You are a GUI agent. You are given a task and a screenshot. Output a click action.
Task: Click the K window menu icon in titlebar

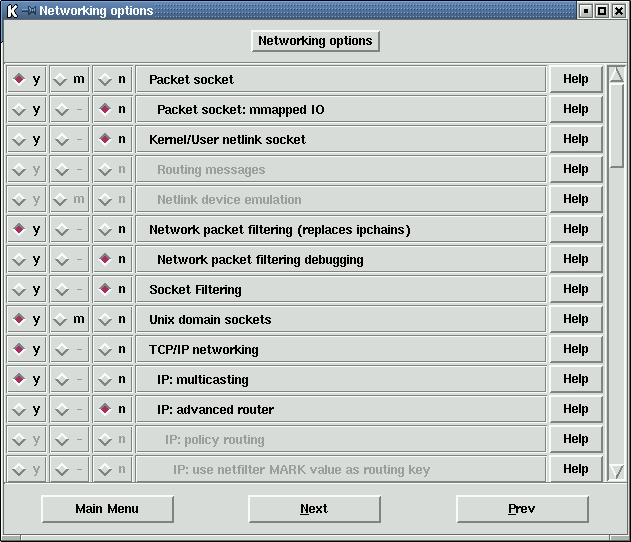[x=12, y=11]
